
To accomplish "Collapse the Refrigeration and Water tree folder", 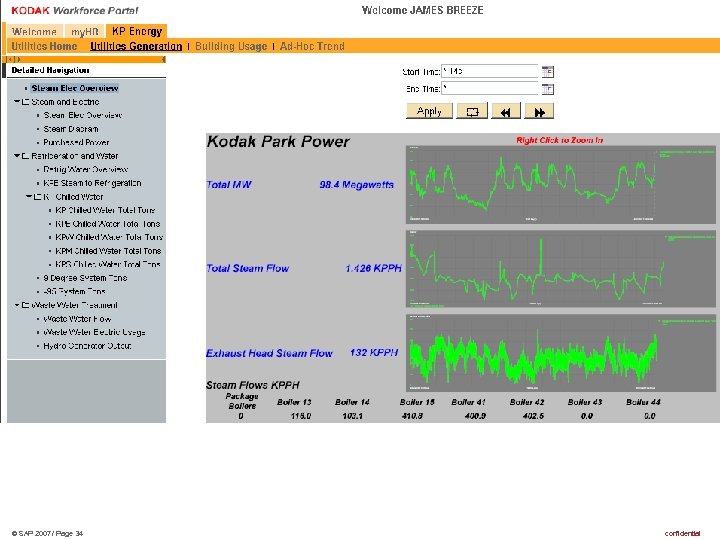I will pyautogui.click(x=17, y=156).
